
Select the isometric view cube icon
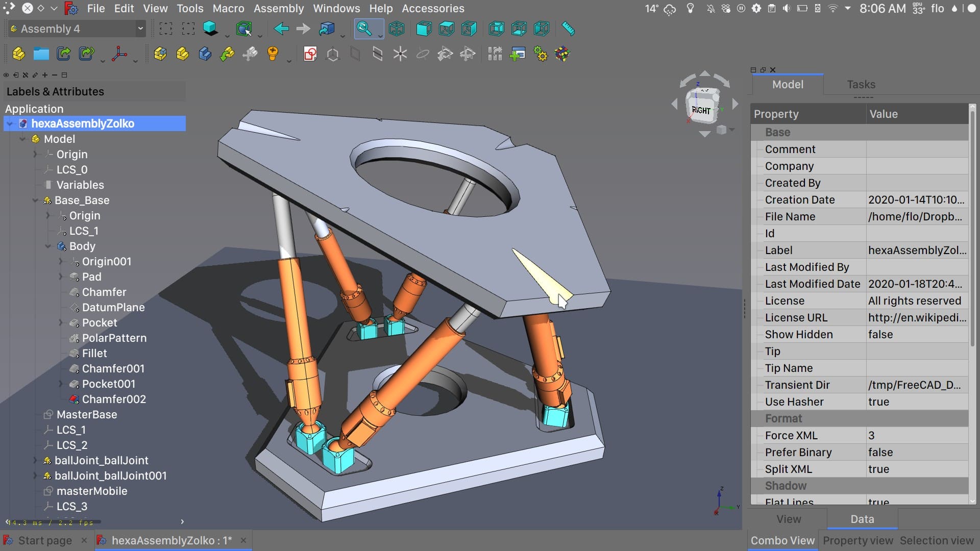point(397,28)
